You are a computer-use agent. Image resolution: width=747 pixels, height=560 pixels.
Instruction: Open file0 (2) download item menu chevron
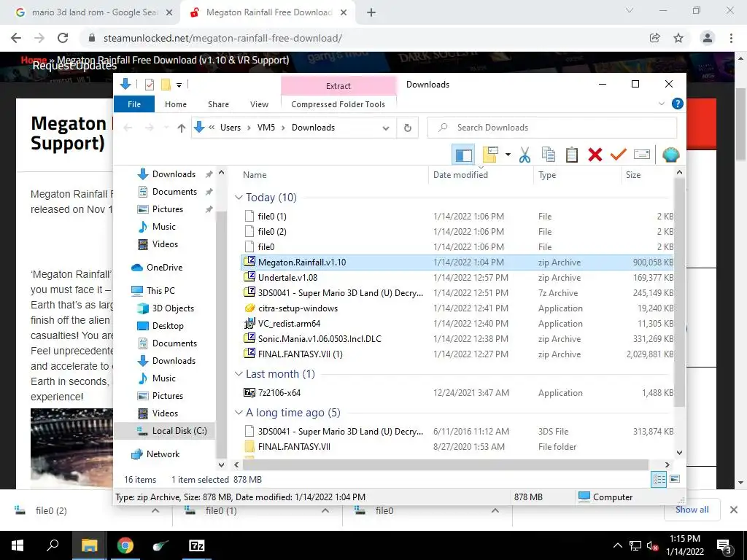(x=155, y=510)
